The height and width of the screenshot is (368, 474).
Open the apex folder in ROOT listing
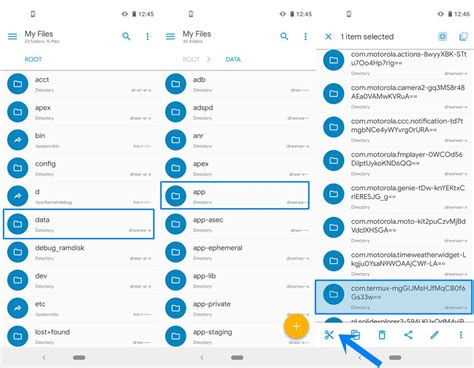[79, 112]
